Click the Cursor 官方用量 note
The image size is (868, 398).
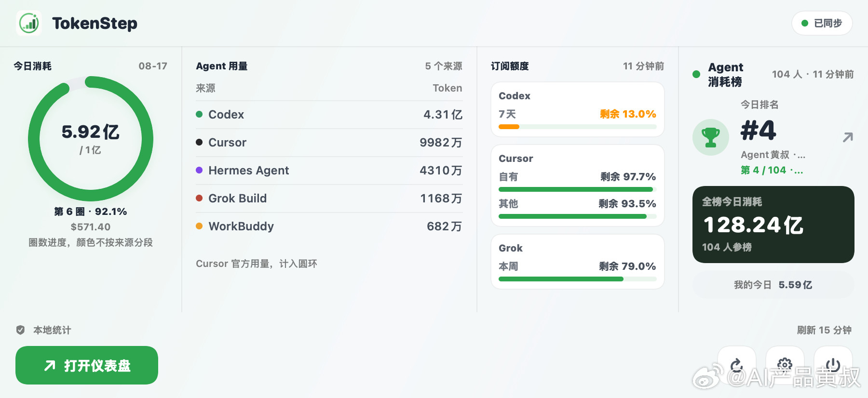tap(257, 264)
